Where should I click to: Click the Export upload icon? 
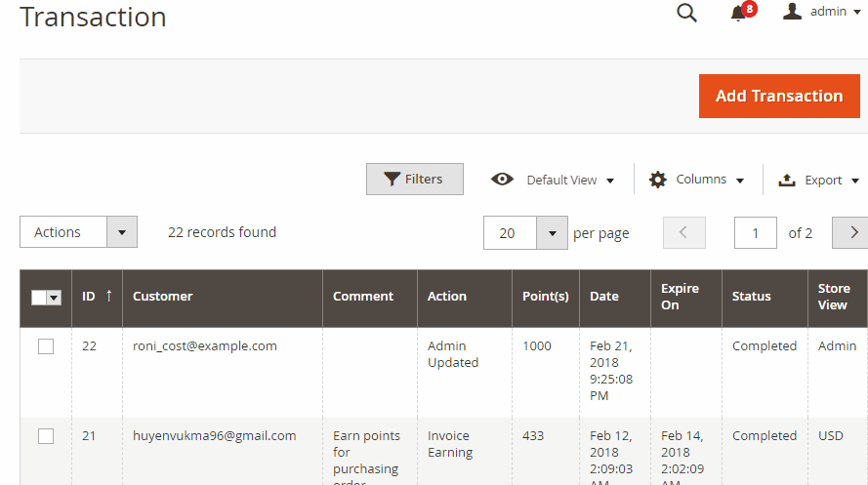pos(787,180)
